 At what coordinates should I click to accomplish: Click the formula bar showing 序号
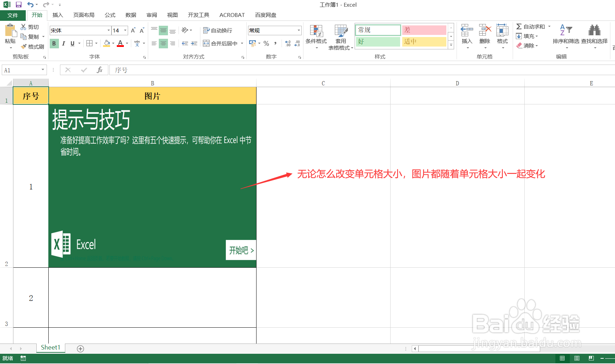[362, 70]
